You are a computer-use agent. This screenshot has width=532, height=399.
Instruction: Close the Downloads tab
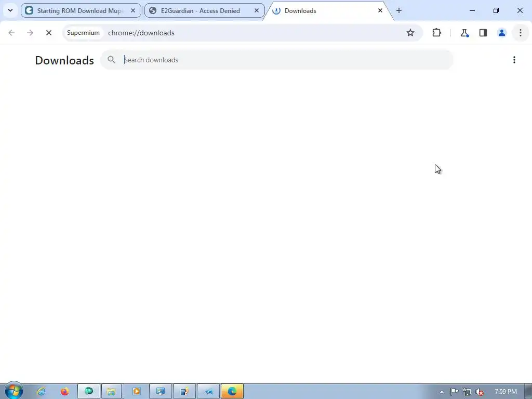tap(380, 10)
